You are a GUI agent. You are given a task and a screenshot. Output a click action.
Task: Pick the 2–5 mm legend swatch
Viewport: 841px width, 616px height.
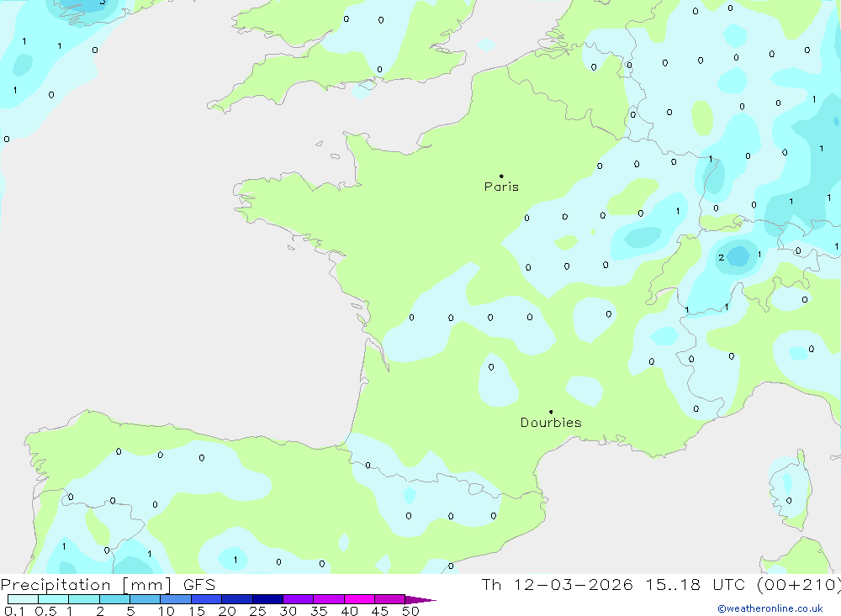[114, 599]
